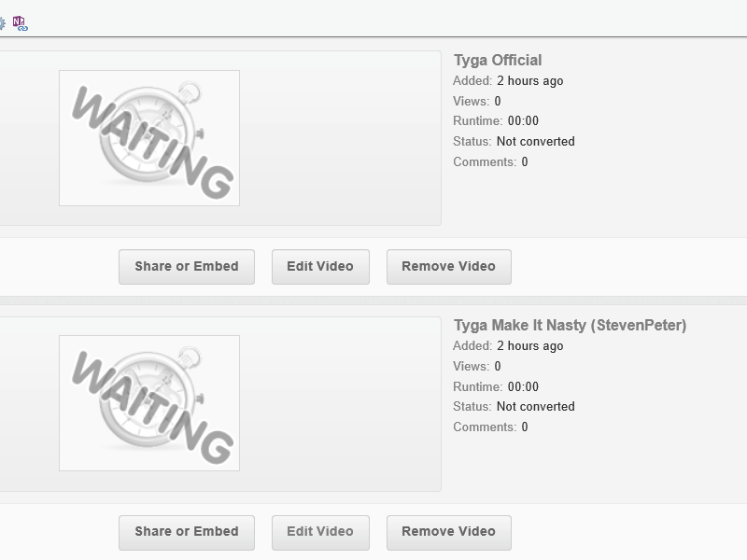747x560 pixels.
Task: Open the Tyga Make It Nasty thumbnail
Action: [x=149, y=403]
